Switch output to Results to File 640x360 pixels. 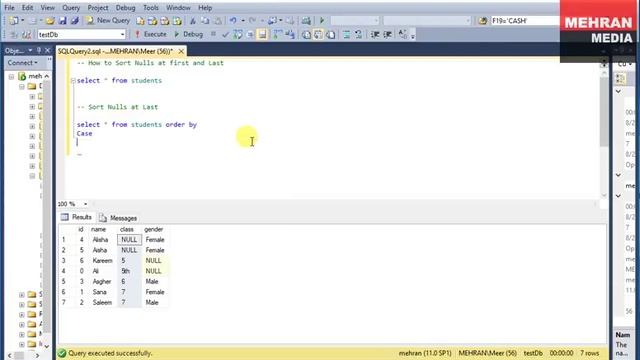[x=331, y=35]
